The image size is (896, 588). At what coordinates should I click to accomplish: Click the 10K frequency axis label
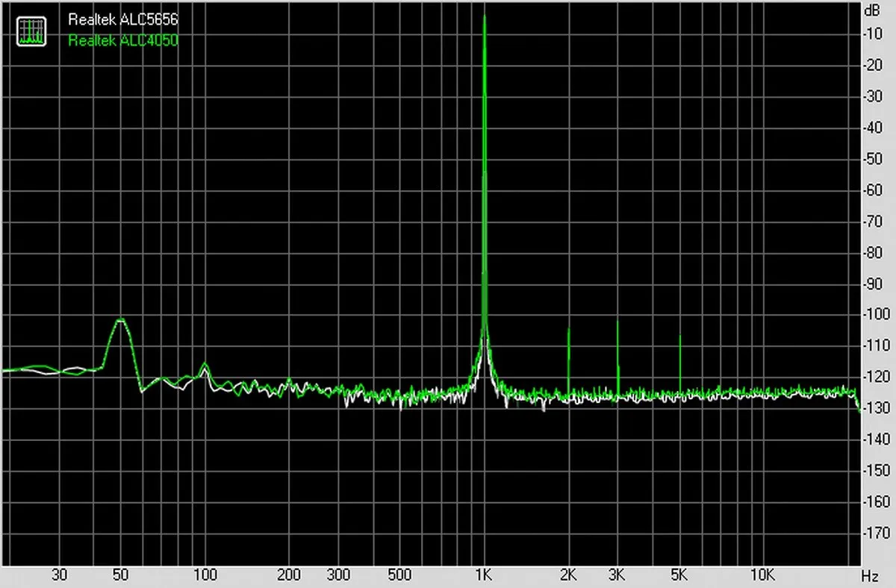tap(762, 575)
